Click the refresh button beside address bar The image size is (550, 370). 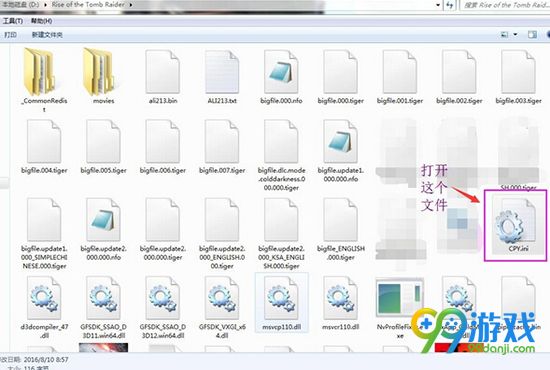tap(450, 5)
